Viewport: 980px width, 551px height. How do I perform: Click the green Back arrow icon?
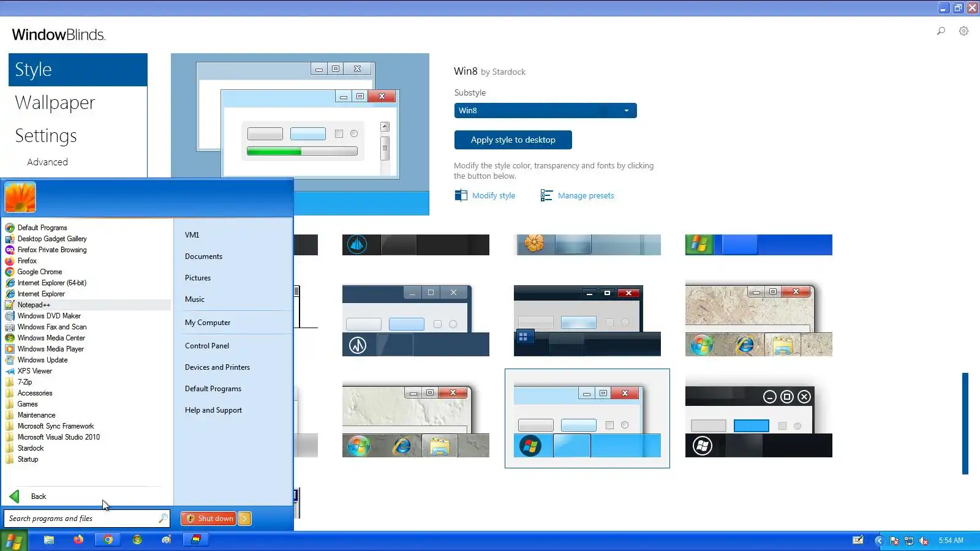[14, 497]
